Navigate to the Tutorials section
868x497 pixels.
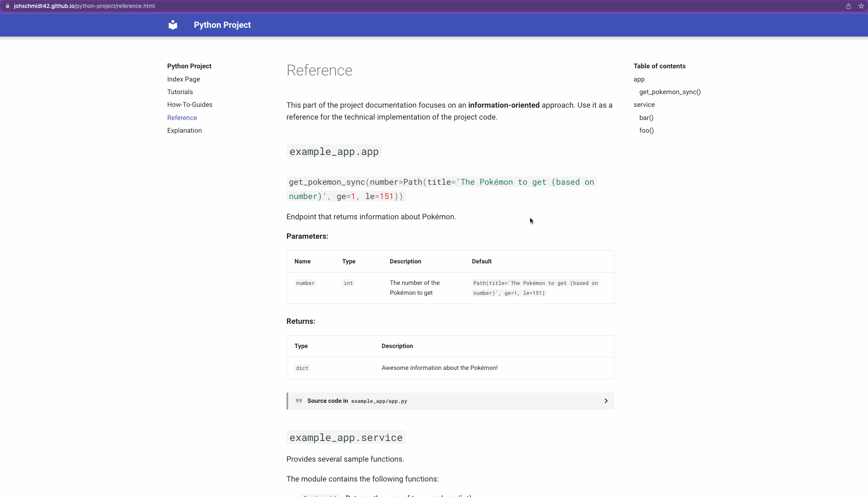(x=180, y=92)
